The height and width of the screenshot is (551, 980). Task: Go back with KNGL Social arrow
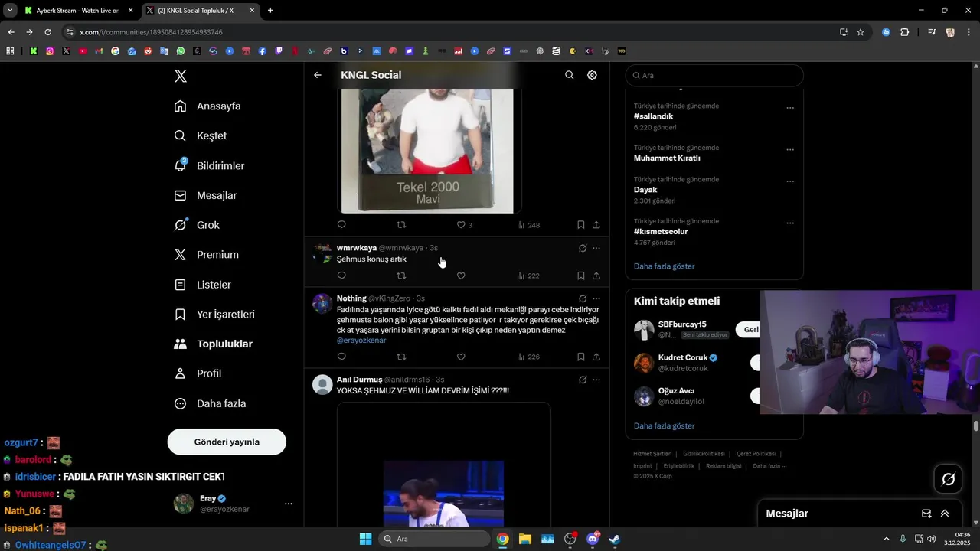tap(318, 75)
